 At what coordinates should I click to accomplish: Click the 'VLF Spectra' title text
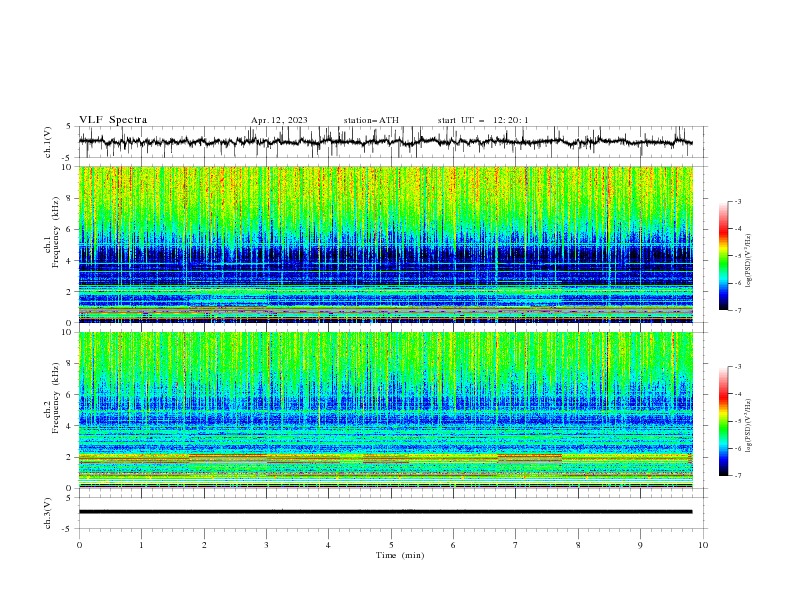click(113, 120)
